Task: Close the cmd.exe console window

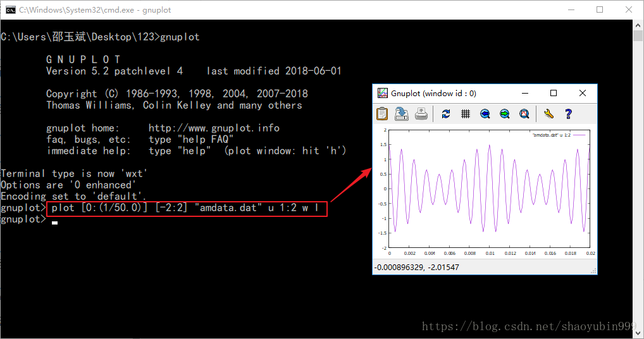Action: [629, 10]
